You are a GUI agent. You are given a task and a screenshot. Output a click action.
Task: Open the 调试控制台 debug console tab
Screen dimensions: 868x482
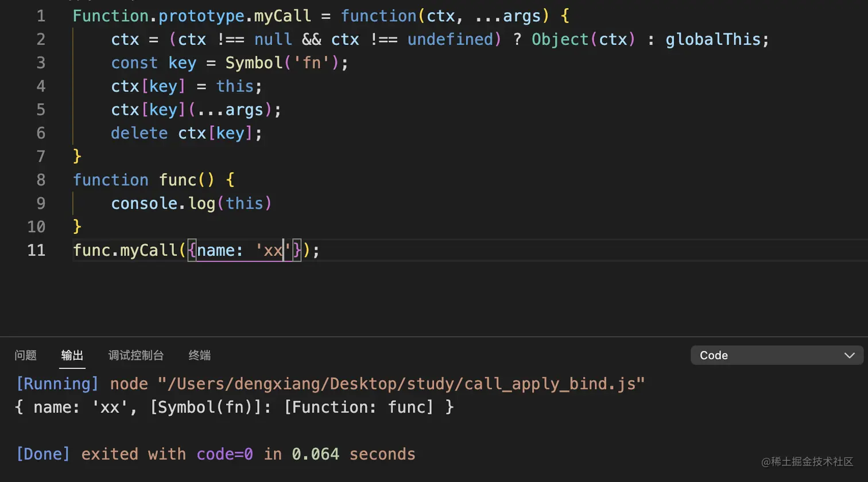coord(136,355)
